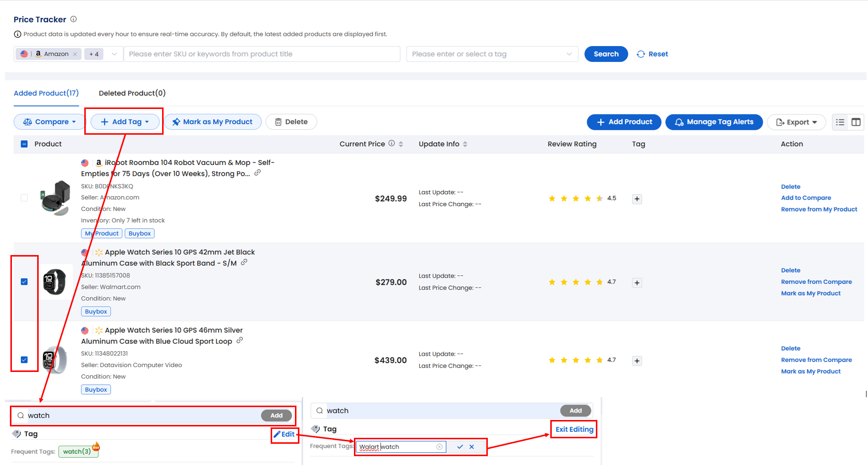Clear the tag edit field text
The image size is (868, 470).
click(439, 447)
